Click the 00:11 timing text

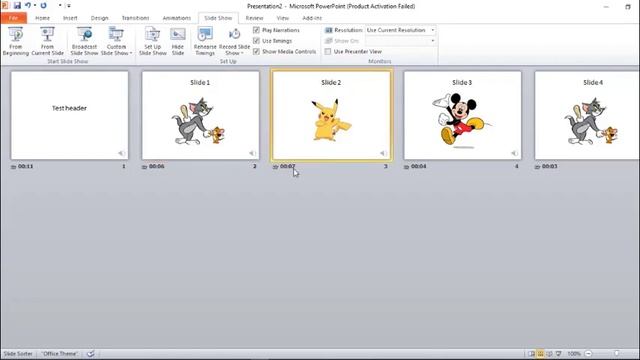(x=25, y=167)
